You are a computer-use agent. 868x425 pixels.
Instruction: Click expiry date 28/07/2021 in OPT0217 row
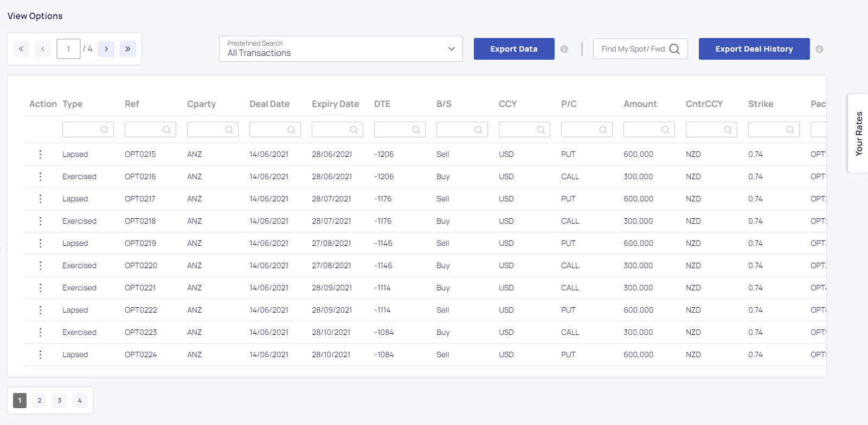[331, 199]
